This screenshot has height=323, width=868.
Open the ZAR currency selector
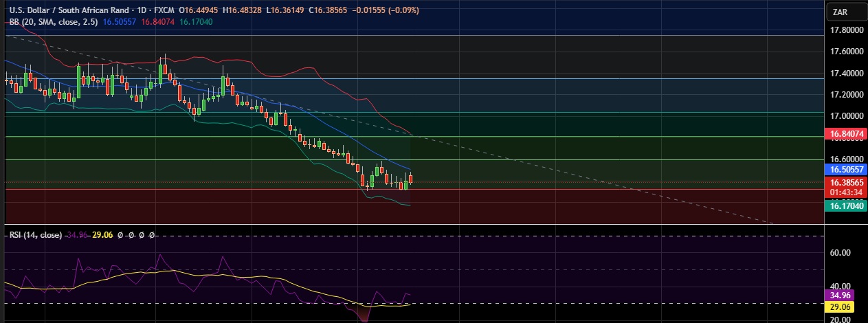click(x=840, y=12)
